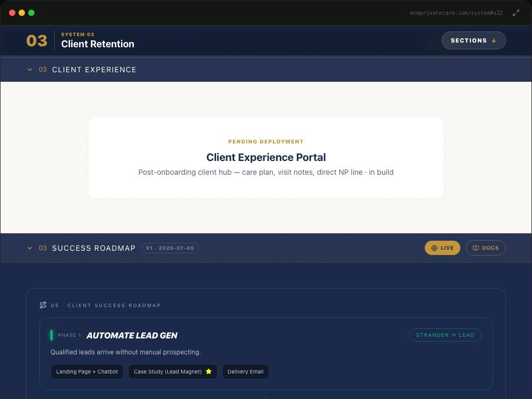This screenshot has height=399, width=532.
Task: Click the 05 · CLIENT SUCCESS ROADMAP label
Action: 106,305
